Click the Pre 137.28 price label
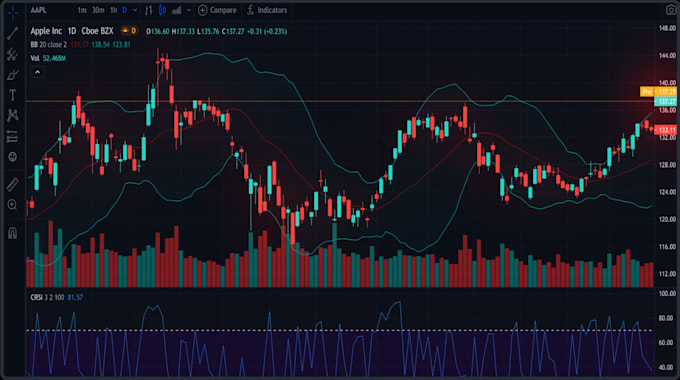Screen dimensions: 680x380 [x=658, y=92]
